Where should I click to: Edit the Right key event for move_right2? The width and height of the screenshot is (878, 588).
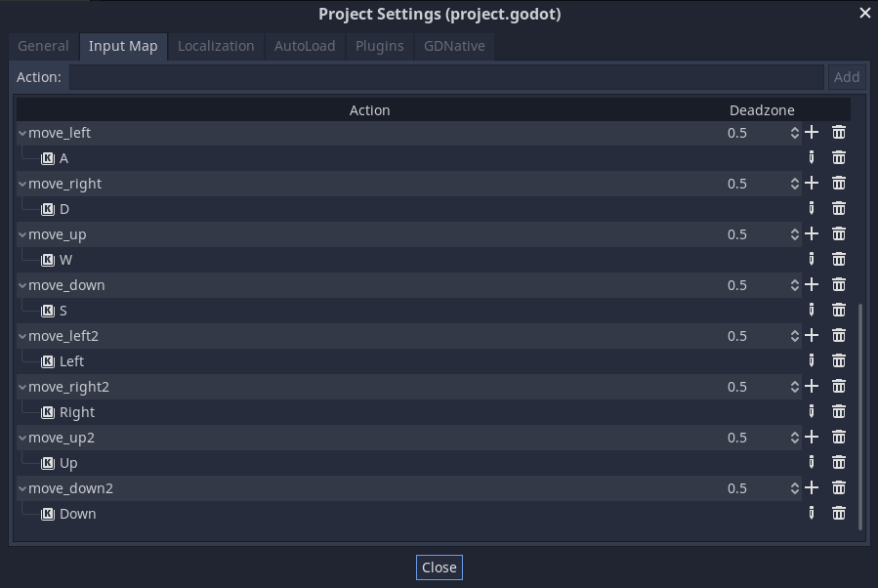(x=811, y=411)
